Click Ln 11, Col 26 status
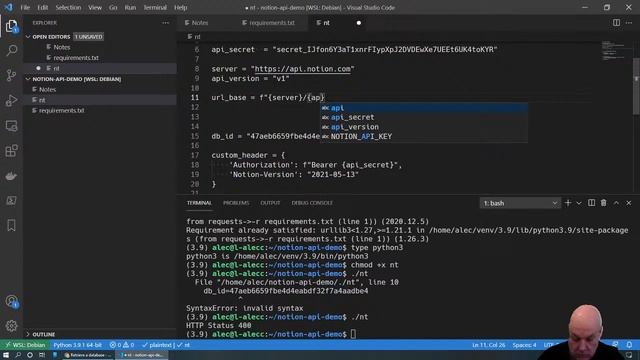The height and width of the screenshot is (360, 640). pos(489,345)
